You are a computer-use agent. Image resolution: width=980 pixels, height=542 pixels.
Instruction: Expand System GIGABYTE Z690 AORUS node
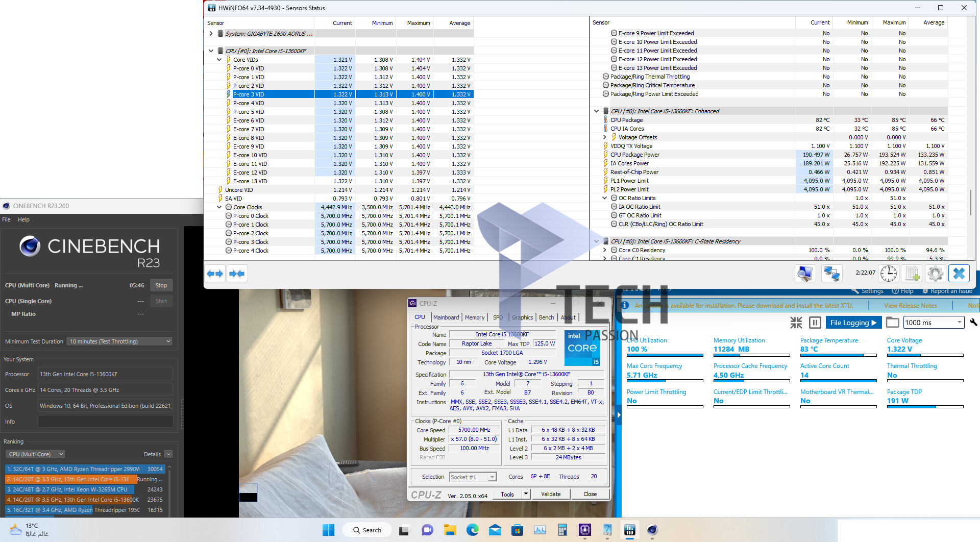click(211, 34)
